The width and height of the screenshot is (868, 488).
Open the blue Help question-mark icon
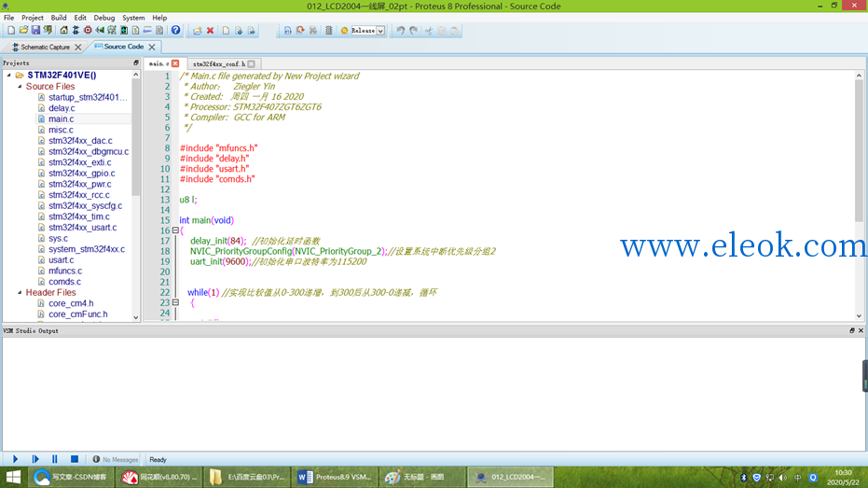click(x=175, y=31)
